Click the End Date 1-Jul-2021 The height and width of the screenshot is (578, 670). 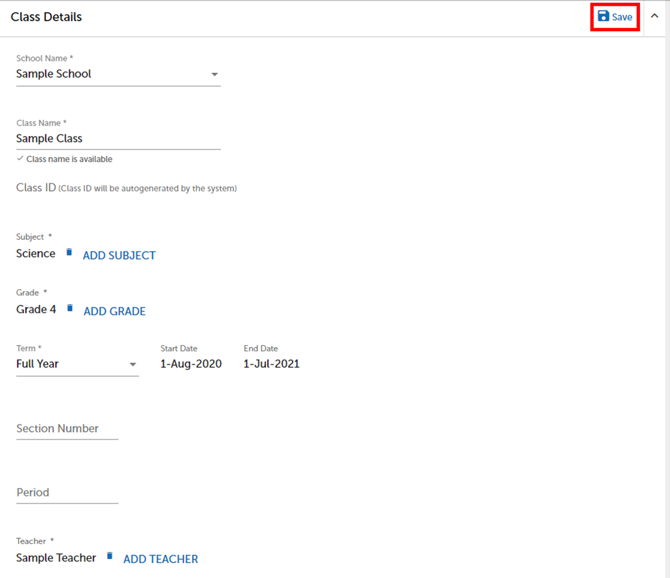tap(271, 364)
